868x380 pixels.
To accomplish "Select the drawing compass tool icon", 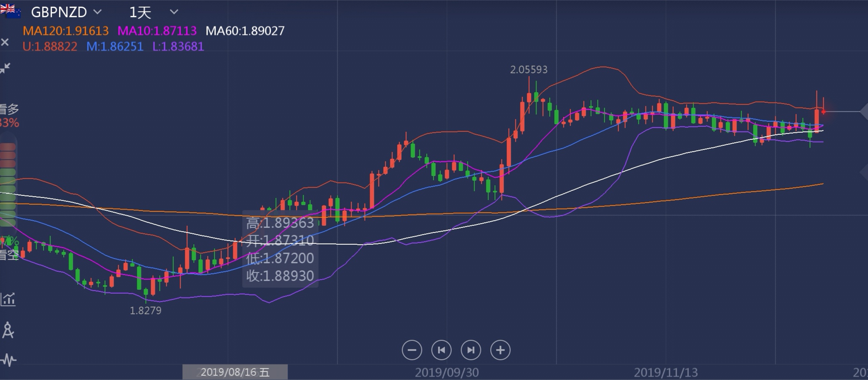I will point(8,330).
